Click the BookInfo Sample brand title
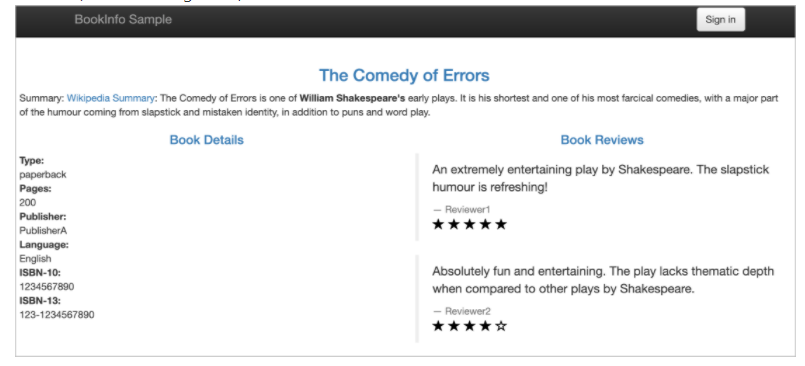This screenshot has width=805, height=366. pos(123,20)
